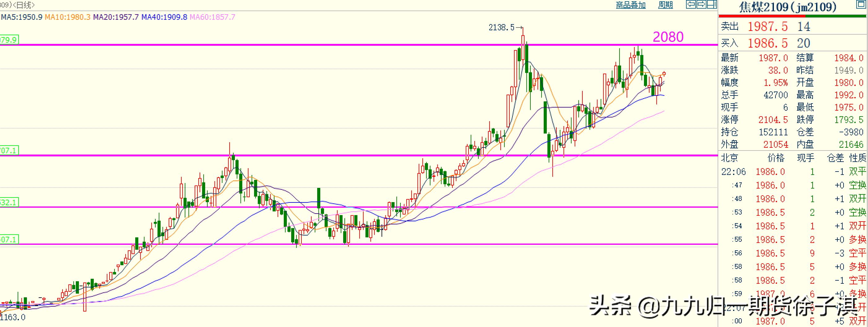Click the 持仓 value 152111
This screenshot has width=868, height=327.
pos(773,132)
